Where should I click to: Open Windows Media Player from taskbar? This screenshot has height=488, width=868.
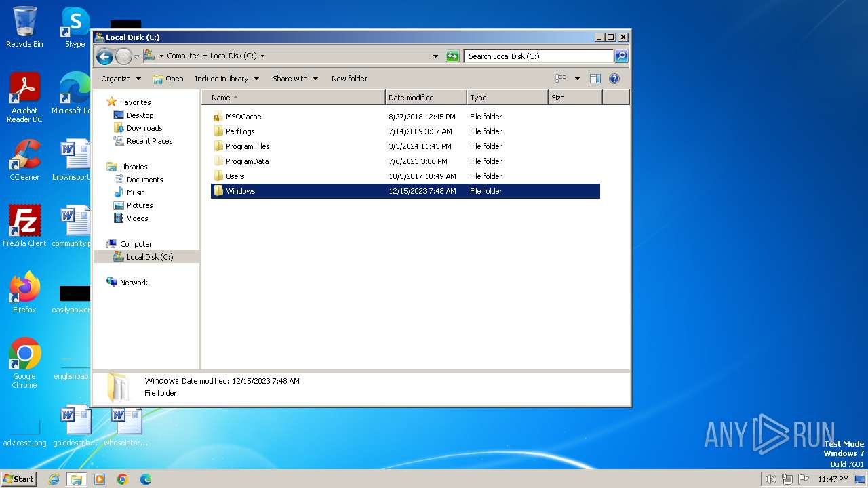(x=100, y=479)
